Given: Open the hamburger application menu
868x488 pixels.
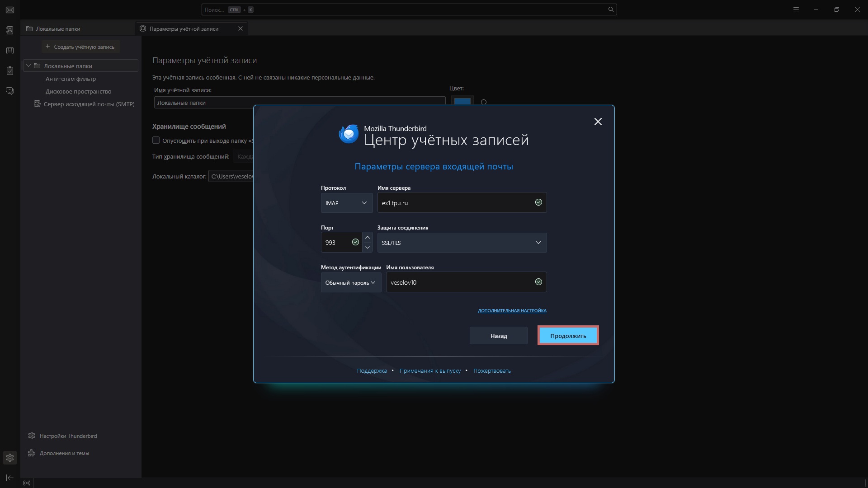Looking at the screenshot, I should tap(796, 9).
